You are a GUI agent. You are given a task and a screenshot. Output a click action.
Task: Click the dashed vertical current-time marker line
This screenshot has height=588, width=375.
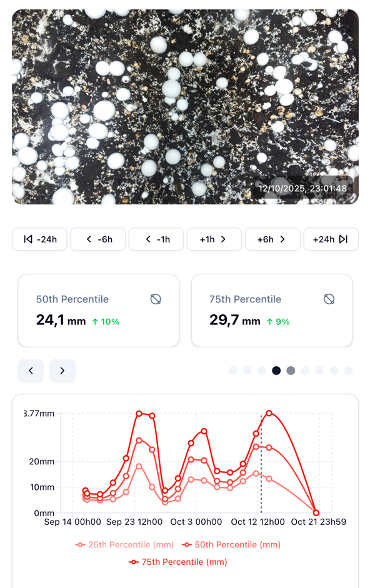click(261, 463)
